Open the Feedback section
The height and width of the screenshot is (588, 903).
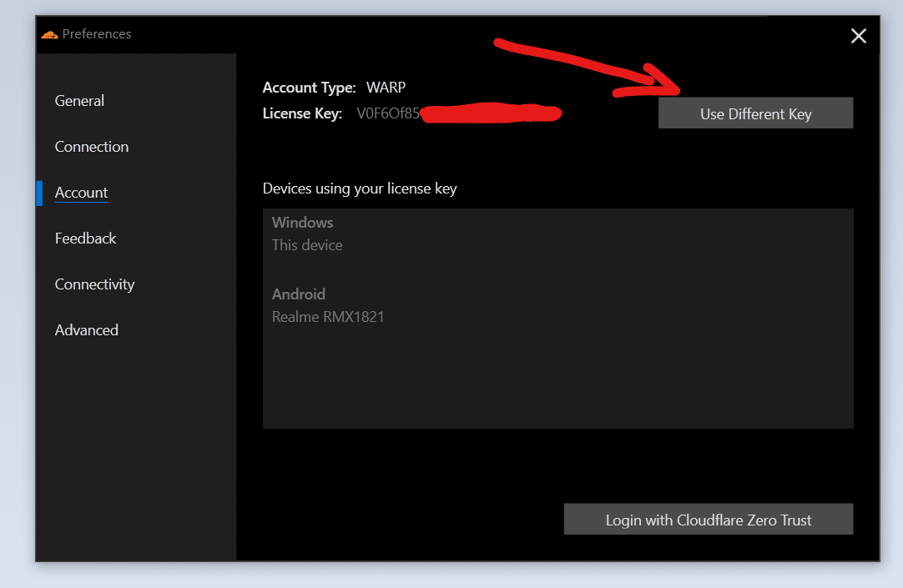85,239
